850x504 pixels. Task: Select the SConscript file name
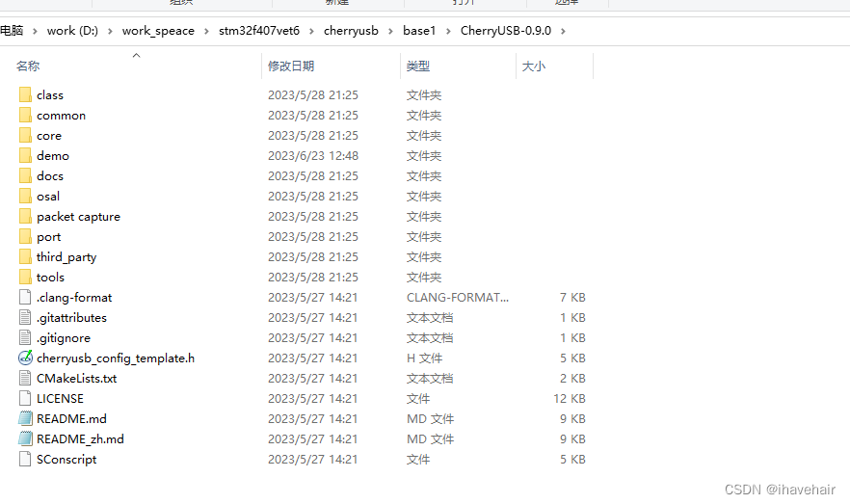pyautogui.click(x=66, y=460)
